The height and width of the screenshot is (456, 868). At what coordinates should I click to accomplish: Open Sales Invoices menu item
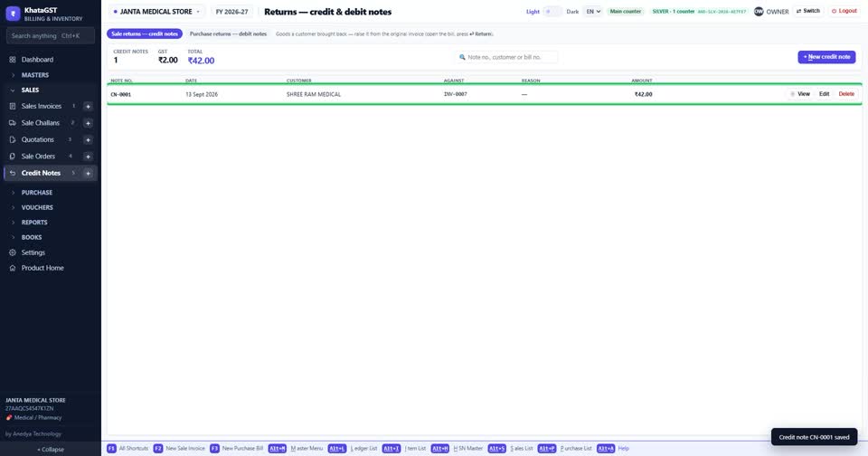point(42,106)
